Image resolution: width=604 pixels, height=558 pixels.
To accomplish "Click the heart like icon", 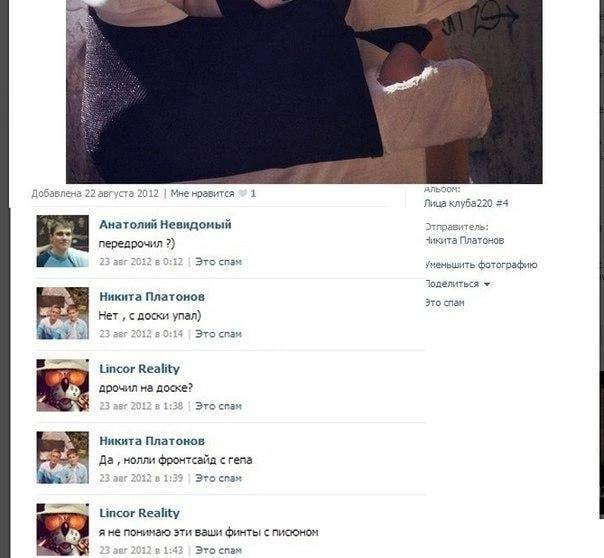I will (x=243, y=193).
